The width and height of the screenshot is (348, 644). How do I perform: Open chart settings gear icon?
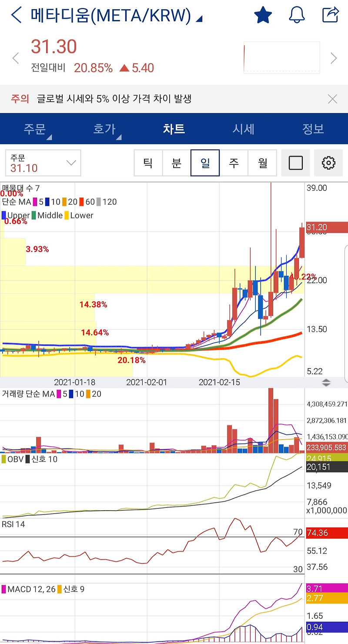328,163
